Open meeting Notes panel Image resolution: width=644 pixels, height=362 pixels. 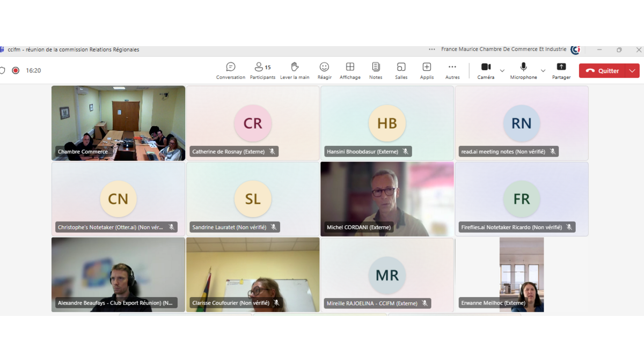(376, 70)
